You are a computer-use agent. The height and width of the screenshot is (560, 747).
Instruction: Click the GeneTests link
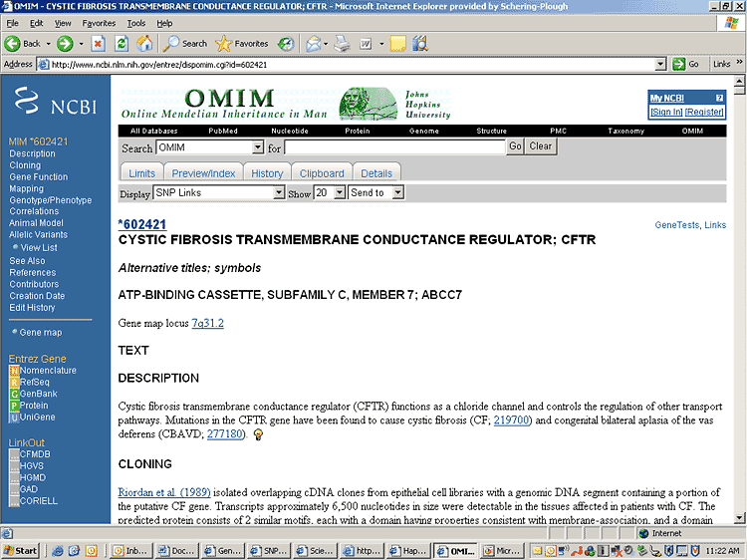tap(677, 225)
